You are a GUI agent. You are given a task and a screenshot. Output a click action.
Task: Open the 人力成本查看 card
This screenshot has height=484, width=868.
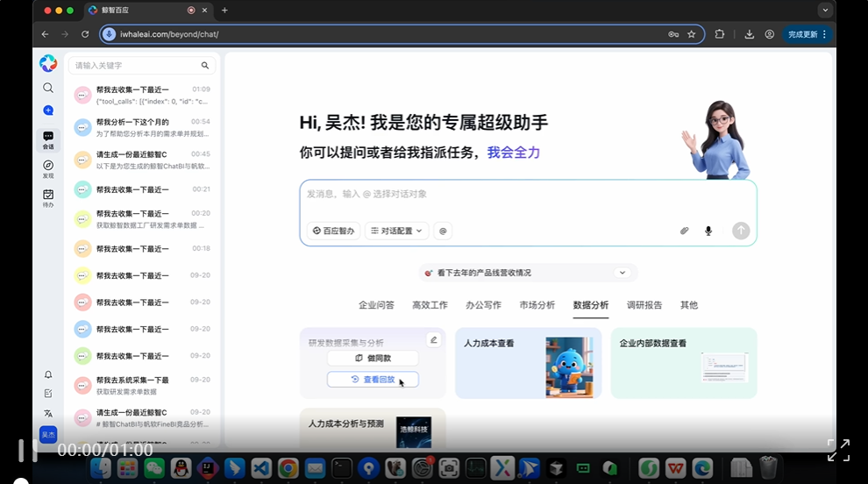528,363
